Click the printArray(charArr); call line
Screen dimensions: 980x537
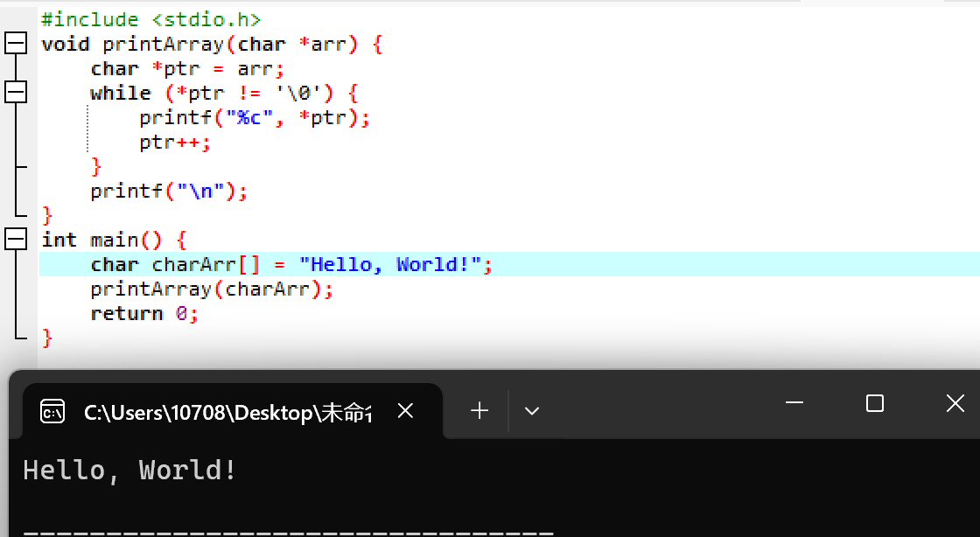pyautogui.click(x=211, y=289)
